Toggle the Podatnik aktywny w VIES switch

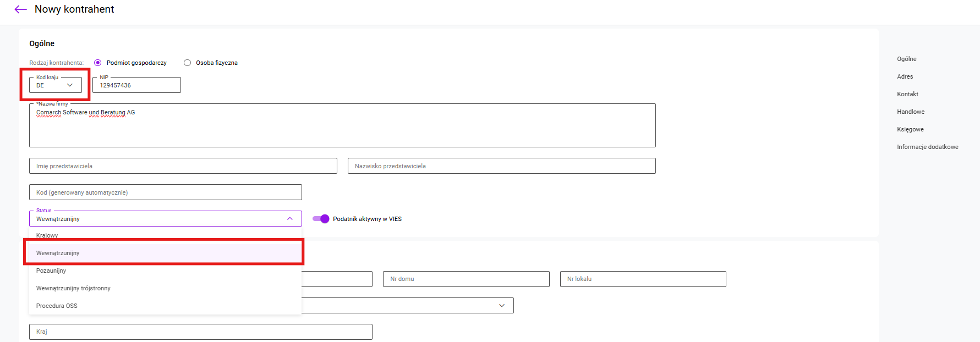(321, 219)
